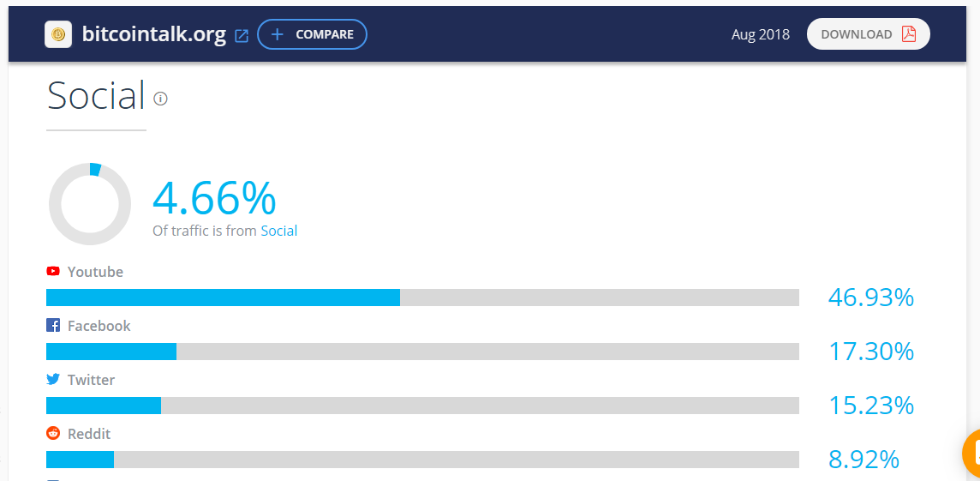Screen dimensions: 980x481
Task: Click the bitcointalk.org coin favicon
Action: point(58,34)
